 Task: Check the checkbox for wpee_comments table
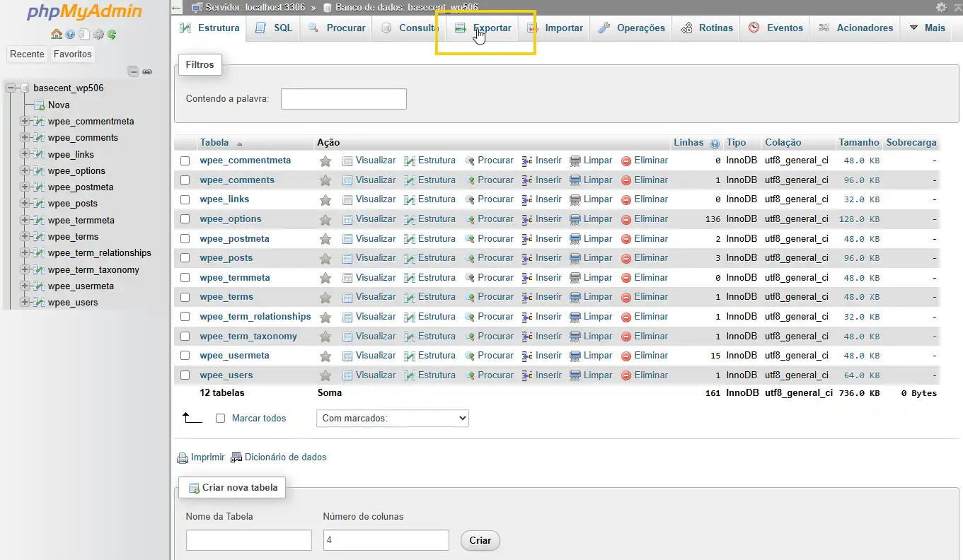click(x=185, y=180)
